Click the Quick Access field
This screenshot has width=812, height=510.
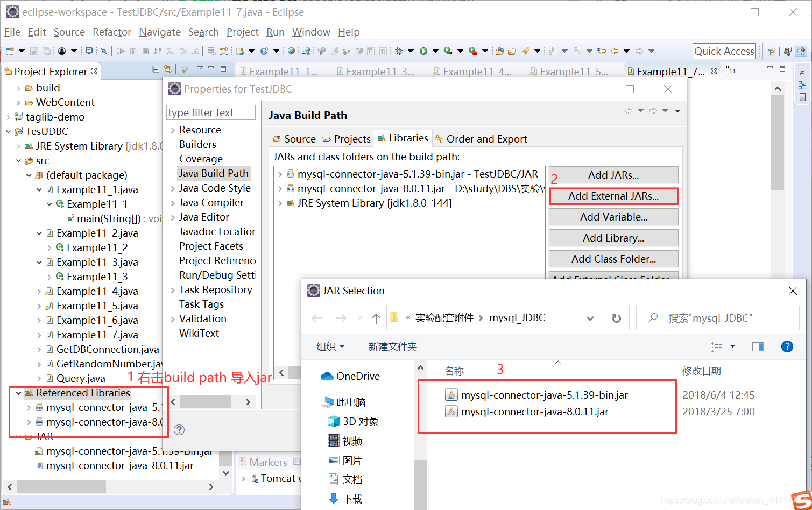coord(724,51)
